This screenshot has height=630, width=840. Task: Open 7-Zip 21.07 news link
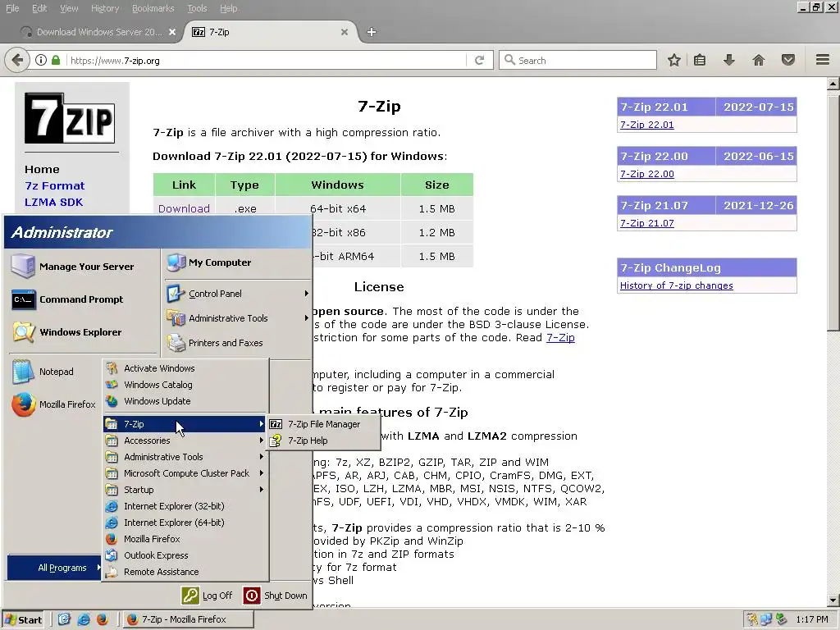646,223
